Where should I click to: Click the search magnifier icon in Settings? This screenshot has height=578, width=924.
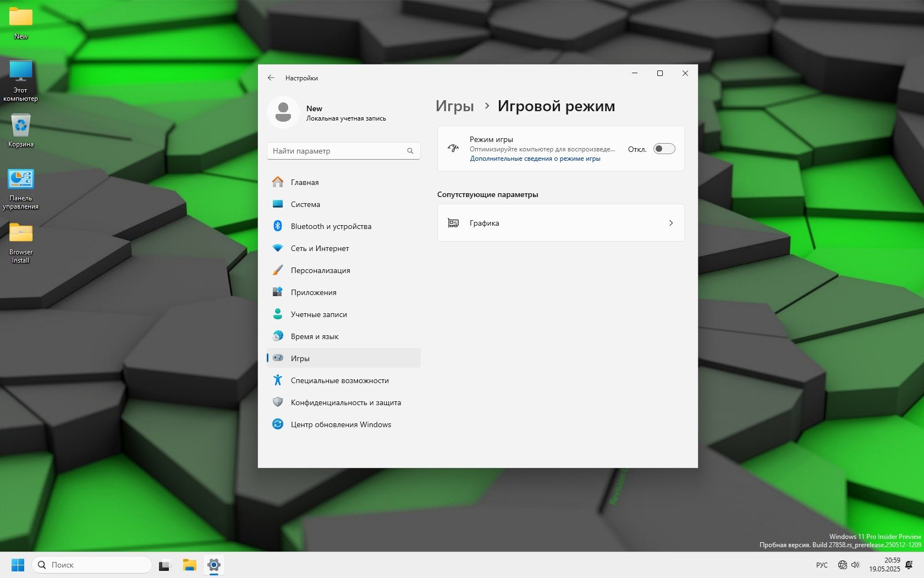(x=410, y=151)
